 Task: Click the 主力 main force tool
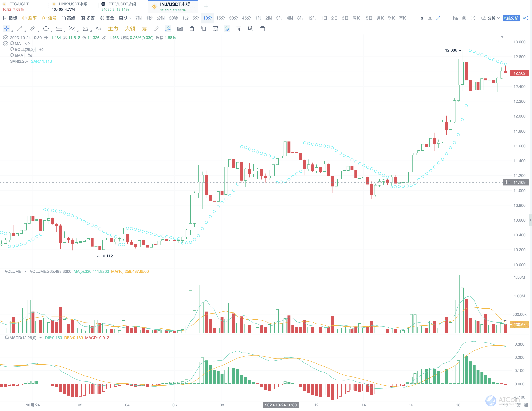tap(113, 29)
